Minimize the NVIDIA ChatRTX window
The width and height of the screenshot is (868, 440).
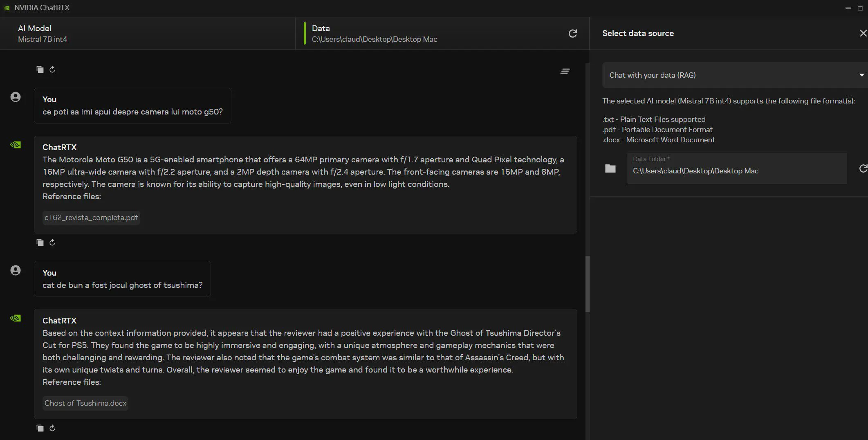[x=848, y=8]
